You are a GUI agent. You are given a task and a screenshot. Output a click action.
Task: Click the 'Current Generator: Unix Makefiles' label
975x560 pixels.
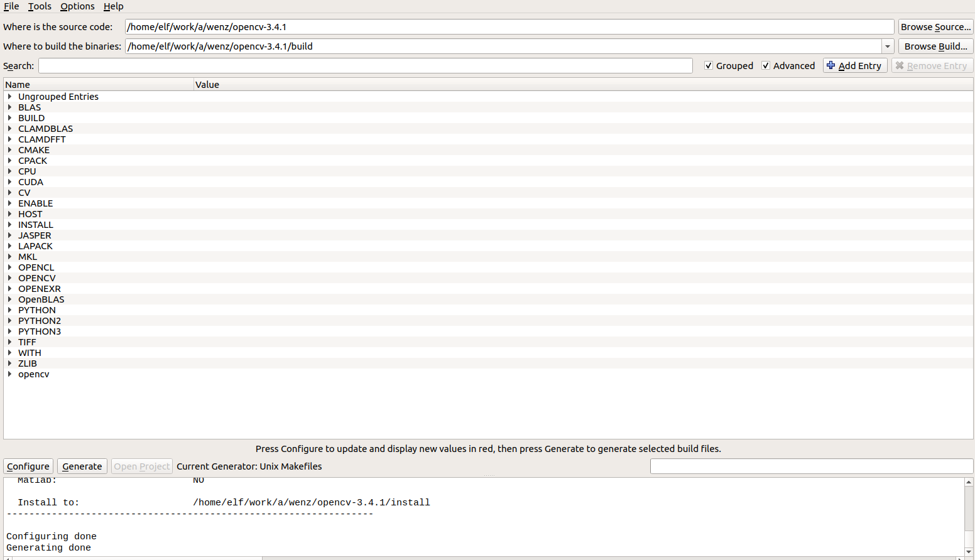[x=249, y=466]
